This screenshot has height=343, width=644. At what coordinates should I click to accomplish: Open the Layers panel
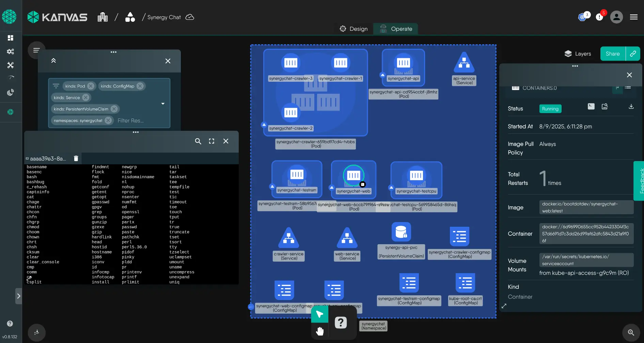point(578,54)
